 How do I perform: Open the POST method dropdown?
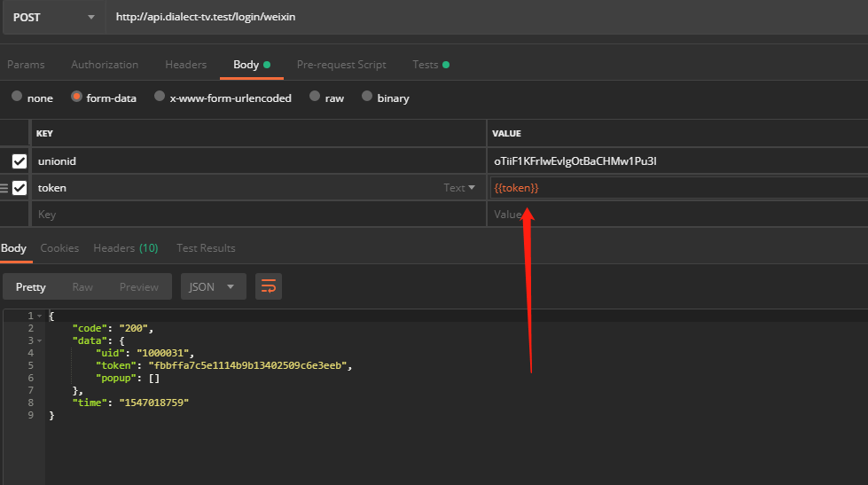click(x=54, y=17)
